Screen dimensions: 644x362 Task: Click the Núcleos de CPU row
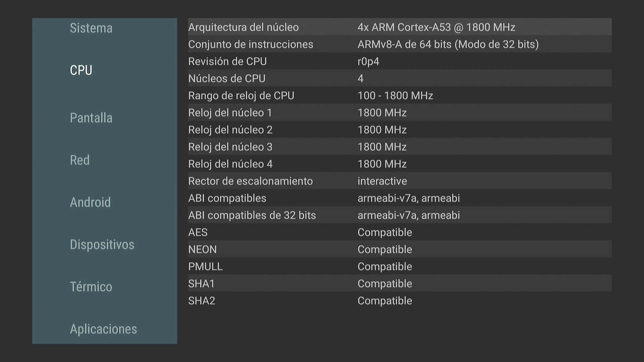click(399, 78)
